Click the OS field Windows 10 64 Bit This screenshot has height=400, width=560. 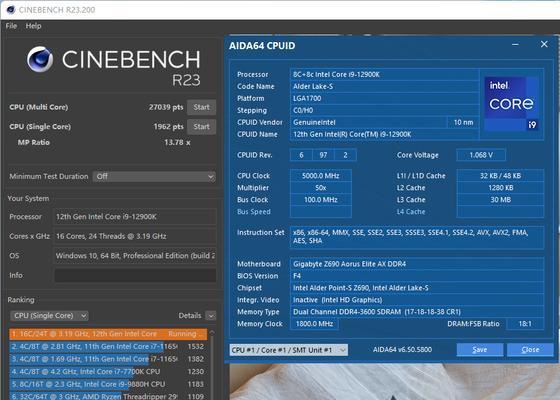coord(135,256)
